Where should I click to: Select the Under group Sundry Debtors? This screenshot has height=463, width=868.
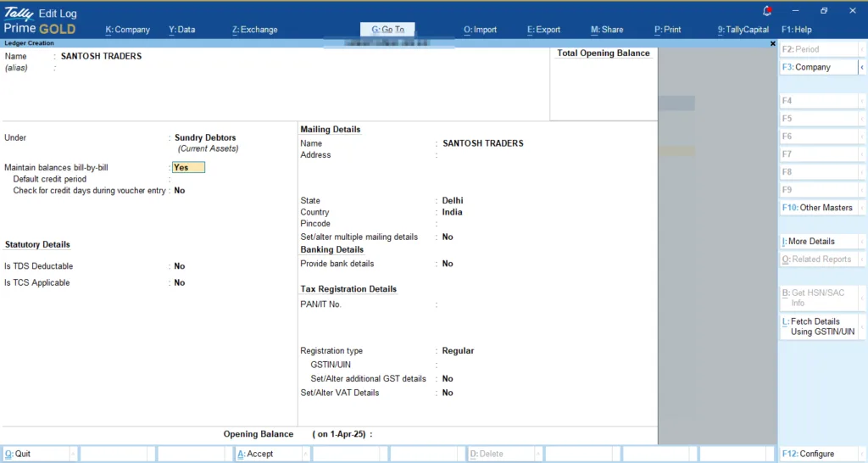(x=205, y=137)
